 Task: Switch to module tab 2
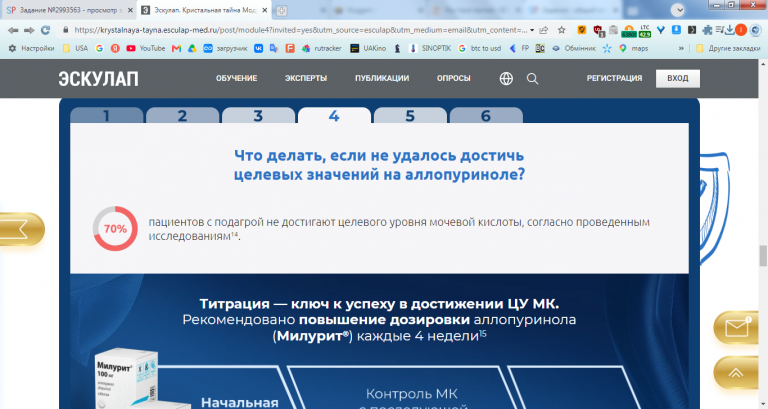point(183,116)
